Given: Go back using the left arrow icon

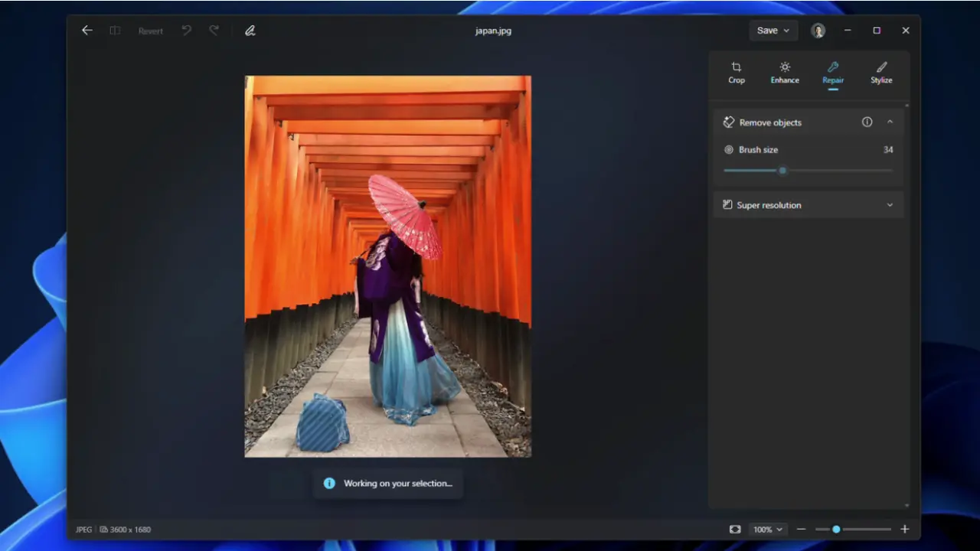Looking at the screenshot, I should click(87, 31).
